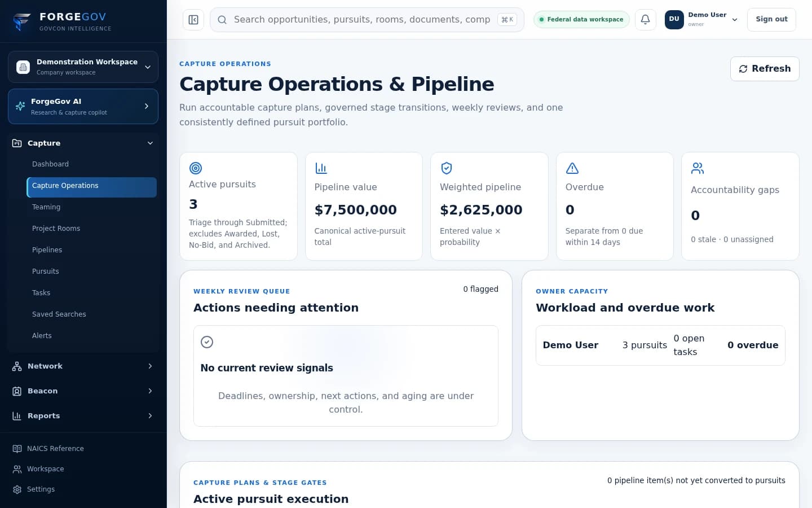Open Alerts in the sidebar
The width and height of the screenshot is (812, 508).
tap(91, 336)
